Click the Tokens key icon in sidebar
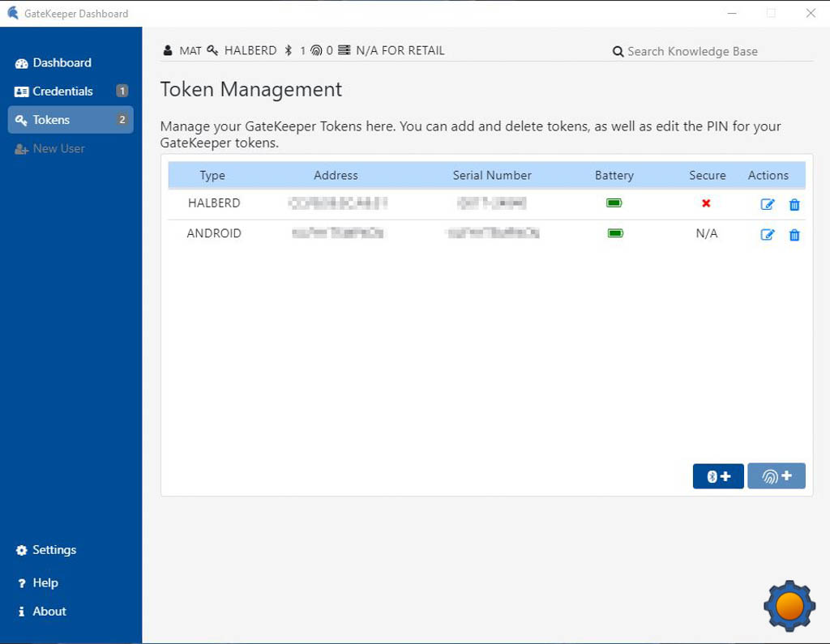The width and height of the screenshot is (830, 644). [x=21, y=121]
